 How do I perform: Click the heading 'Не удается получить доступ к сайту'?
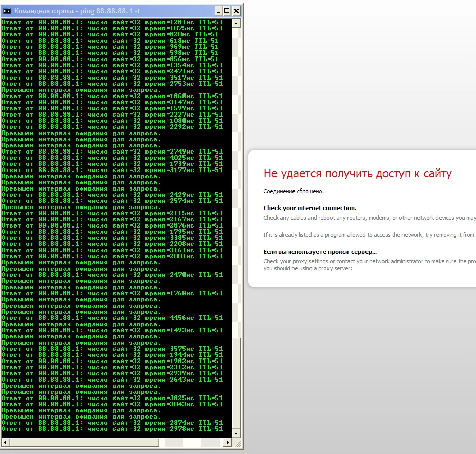(x=358, y=174)
